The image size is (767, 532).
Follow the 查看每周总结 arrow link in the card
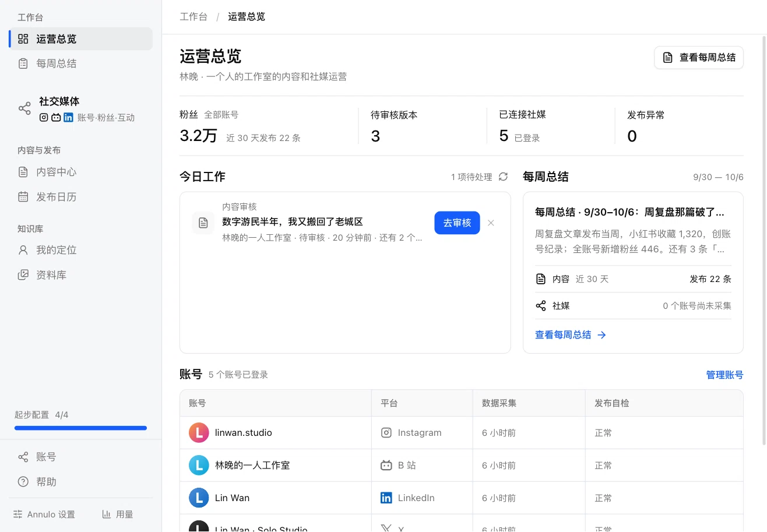(571, 335)
